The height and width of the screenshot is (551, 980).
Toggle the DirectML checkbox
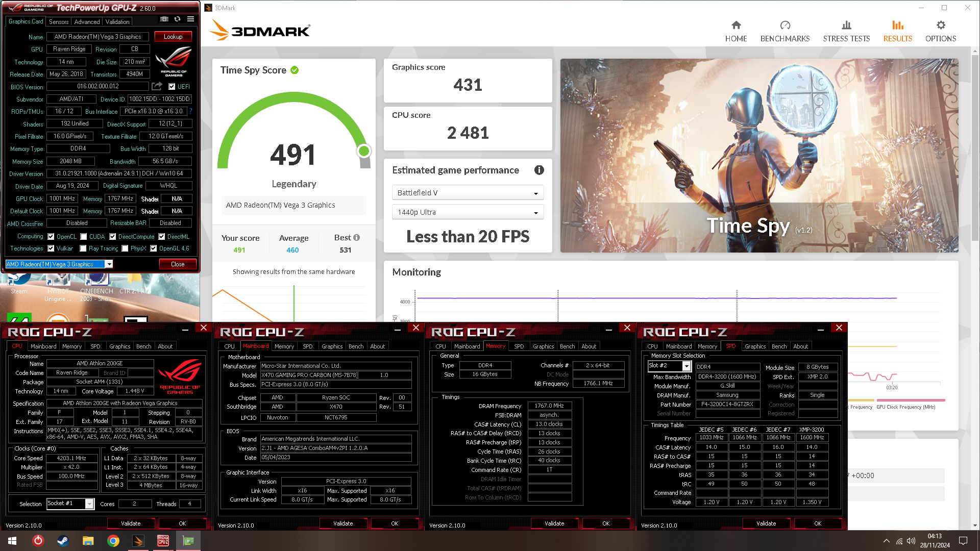162,237
